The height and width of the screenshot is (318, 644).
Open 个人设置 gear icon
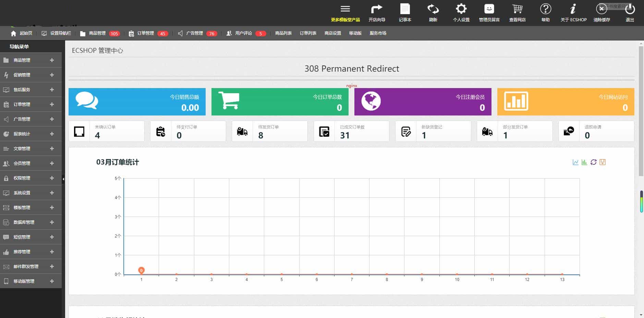[461, 9]
